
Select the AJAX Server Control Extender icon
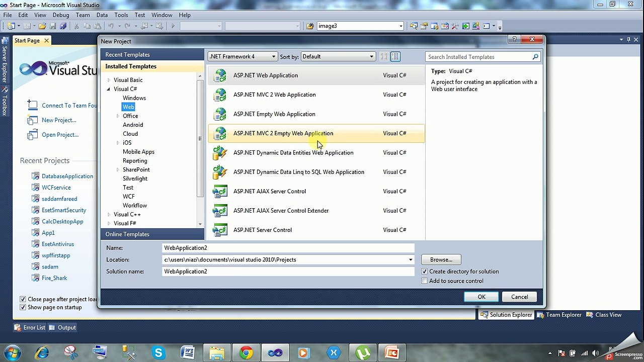(220, 211)
